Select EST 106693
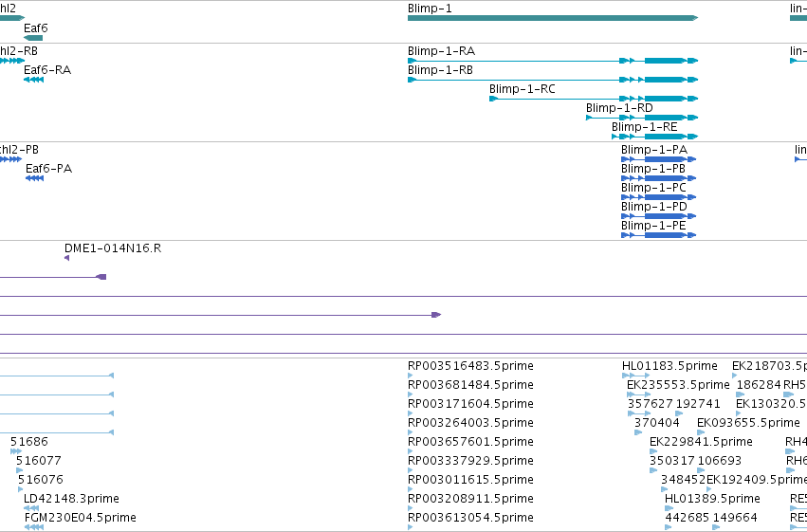Screen dimensions: 807x532 [x=719, y=461]
